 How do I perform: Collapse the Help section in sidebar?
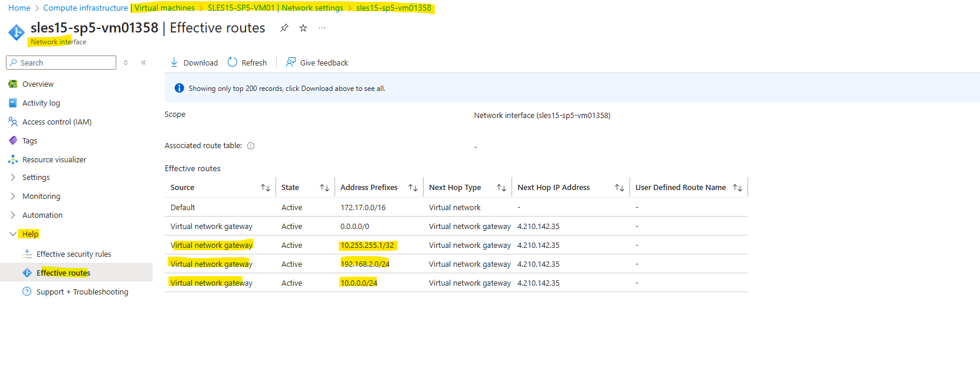pyautogui.click(x=13, y=234)
